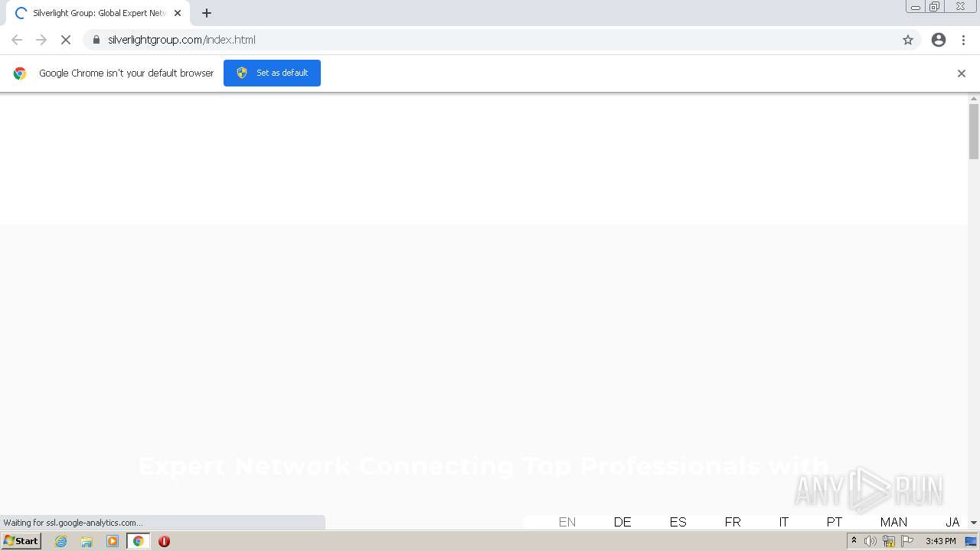Open the Chrome profile avatar menu
This screenshot has width=980, height=551.
939,40
